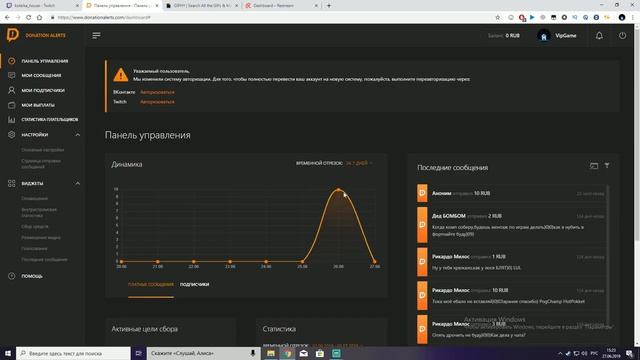This screenshot has height=360, width=640.
Task: Open Windows action center icon
Action: pos(629,353)
